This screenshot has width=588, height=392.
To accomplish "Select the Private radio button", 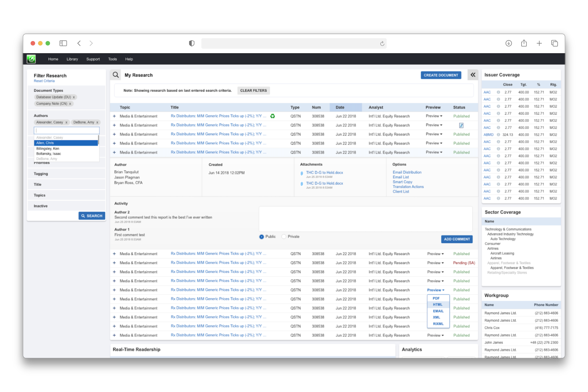I will 284,237.
